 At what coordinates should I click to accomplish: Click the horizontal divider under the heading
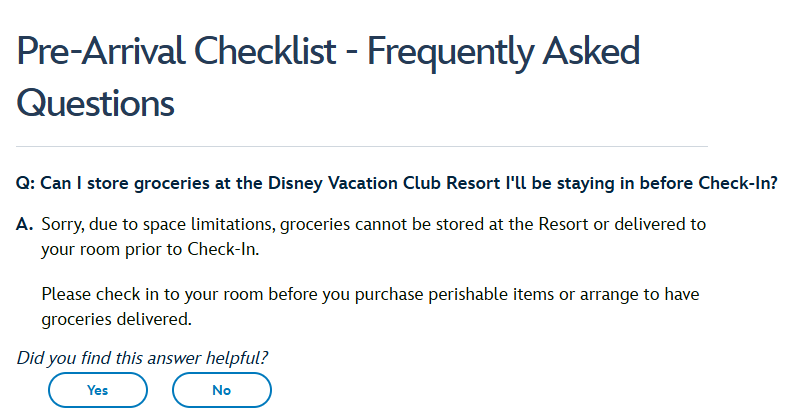(362, 147)
